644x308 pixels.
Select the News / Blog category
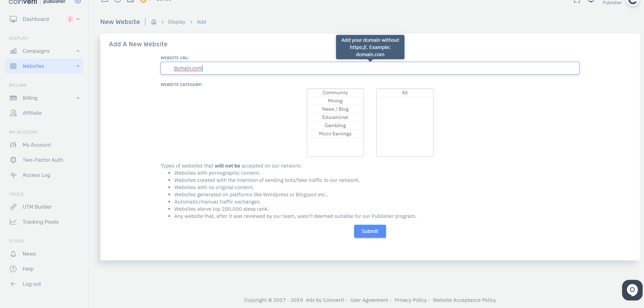[x=335, y=109]
